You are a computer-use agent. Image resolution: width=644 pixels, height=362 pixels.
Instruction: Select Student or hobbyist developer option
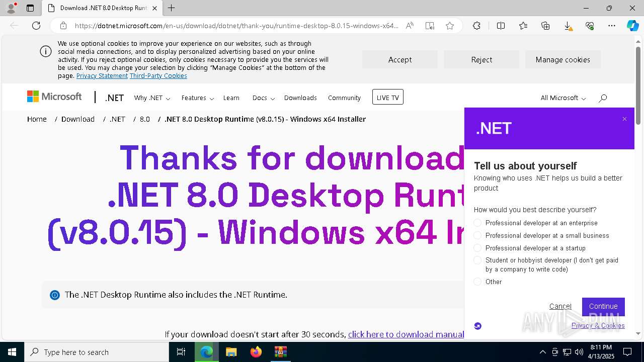point(477,260)
